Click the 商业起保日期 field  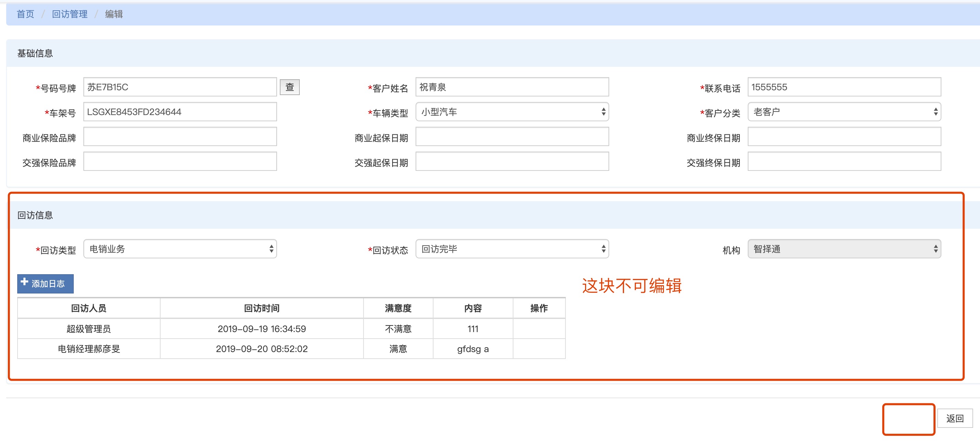pyautogui.click(x=512, y=136)
